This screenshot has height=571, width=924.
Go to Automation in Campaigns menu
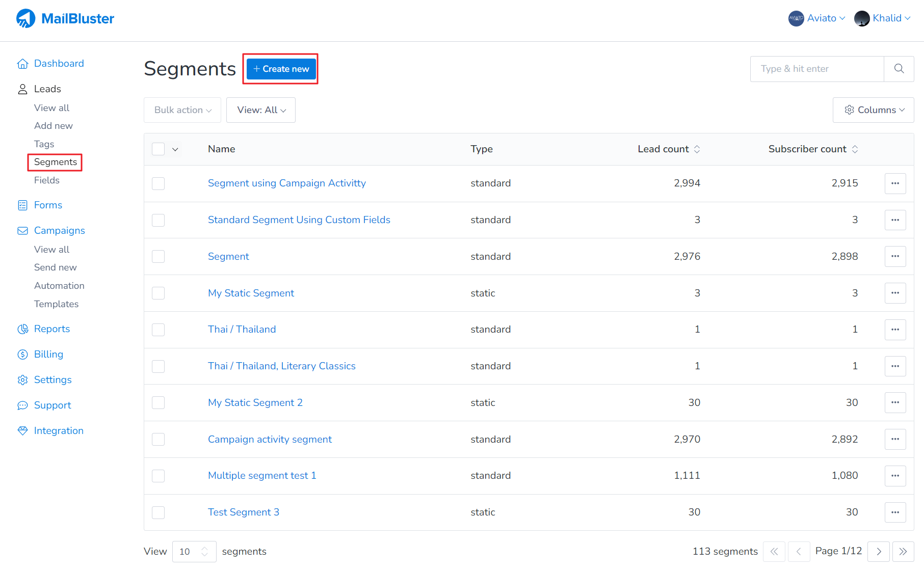59,286
